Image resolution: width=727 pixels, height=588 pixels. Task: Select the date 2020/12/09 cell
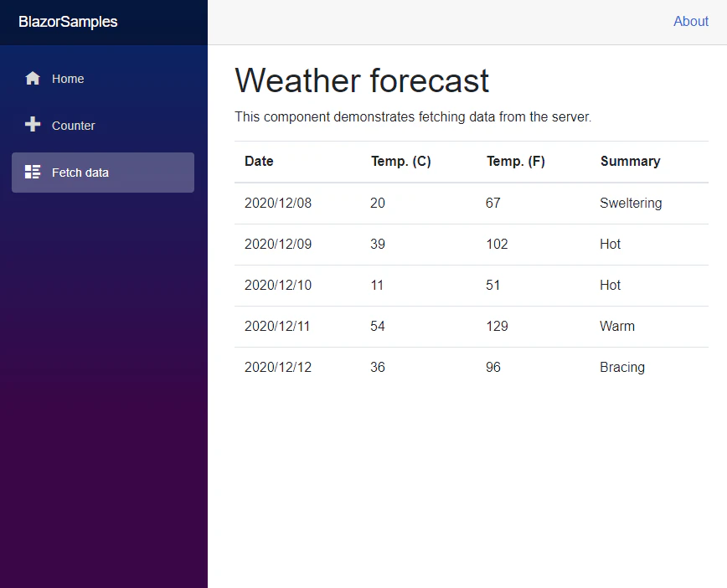point(278,245)
